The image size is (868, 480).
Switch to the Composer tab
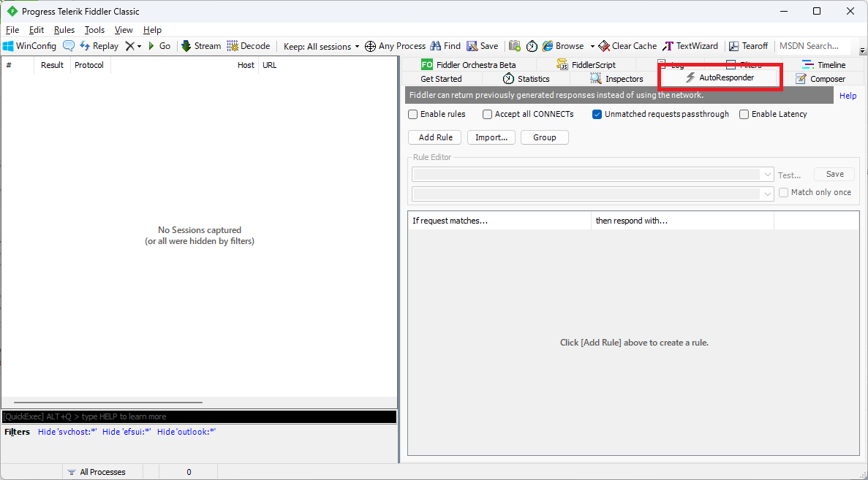click(820, 79)
